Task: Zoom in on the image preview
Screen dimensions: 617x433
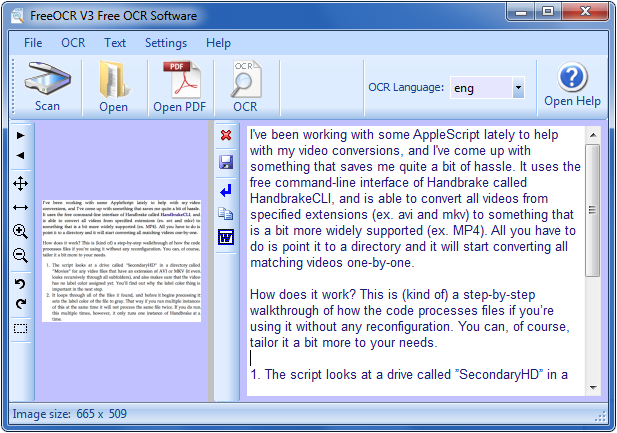Action: 20,231
